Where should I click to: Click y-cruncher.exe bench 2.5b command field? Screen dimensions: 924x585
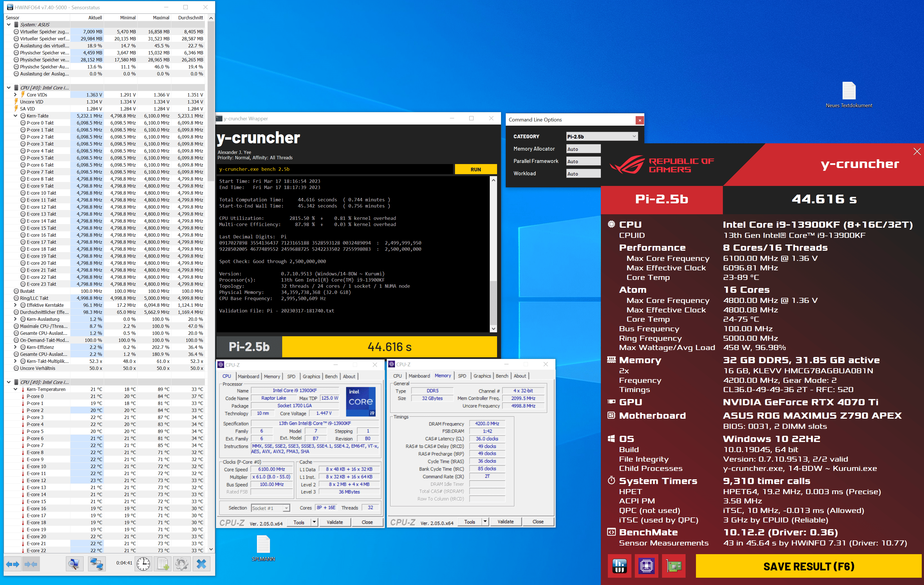pyautogui.click(x=335, y=169)
